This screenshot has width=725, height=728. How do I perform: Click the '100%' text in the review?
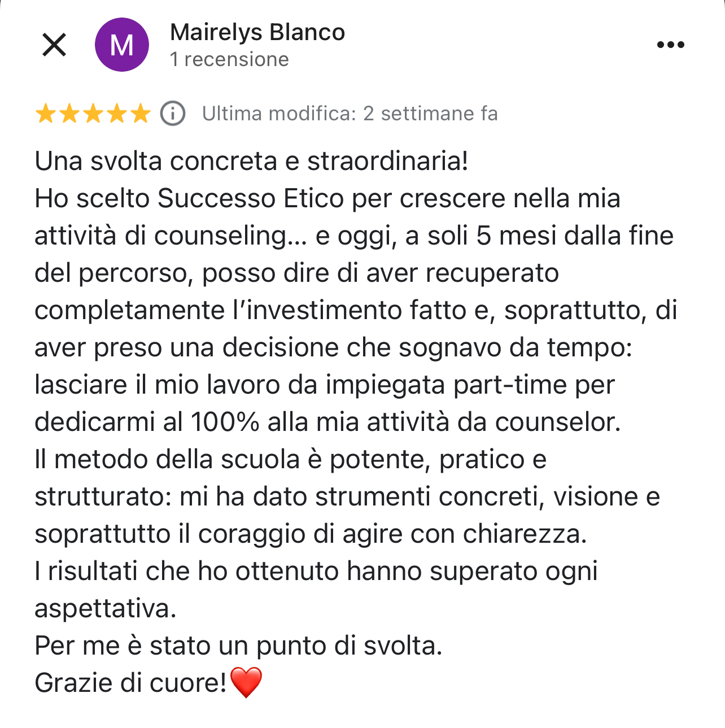[x=225, y=422]
